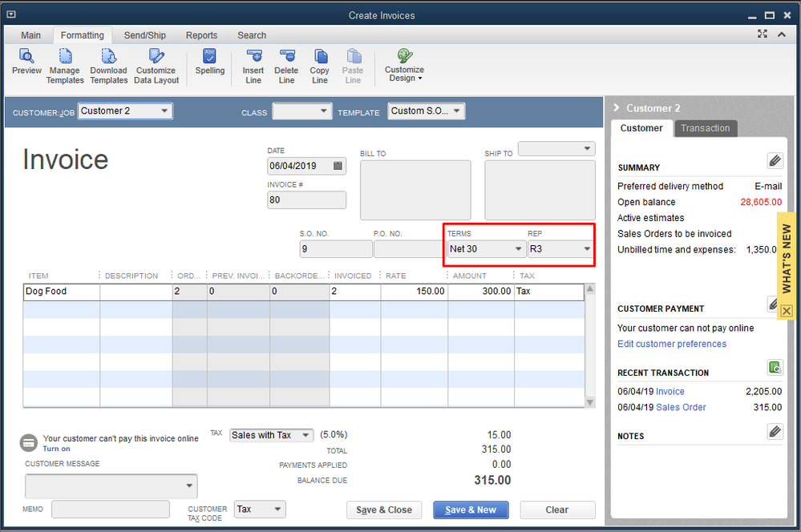Open the Search tab
Screen dimensions: 801x532
pos(252,35)
